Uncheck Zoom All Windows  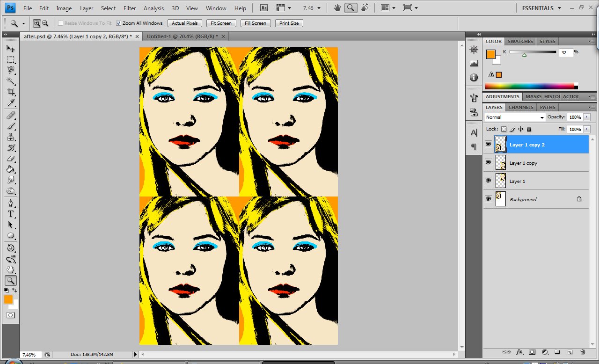[x=119, y=23]
